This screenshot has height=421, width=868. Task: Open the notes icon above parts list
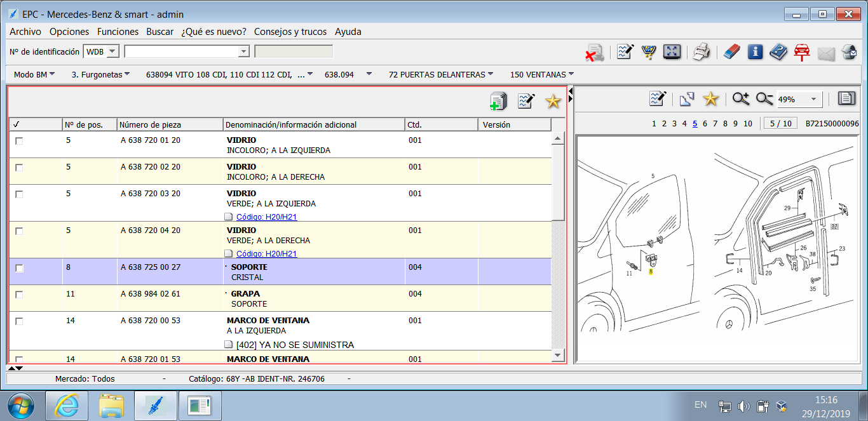coord(526,101)
